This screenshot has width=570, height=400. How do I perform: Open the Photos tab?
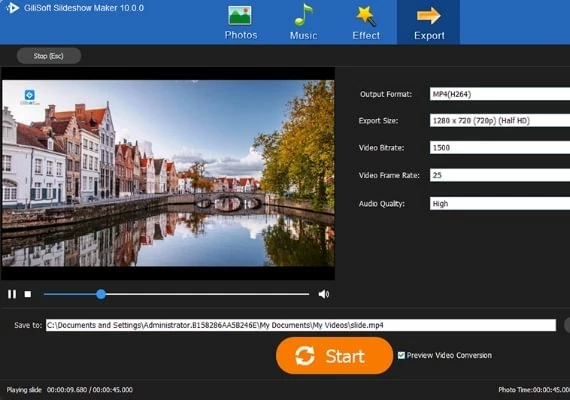(241, 23)
